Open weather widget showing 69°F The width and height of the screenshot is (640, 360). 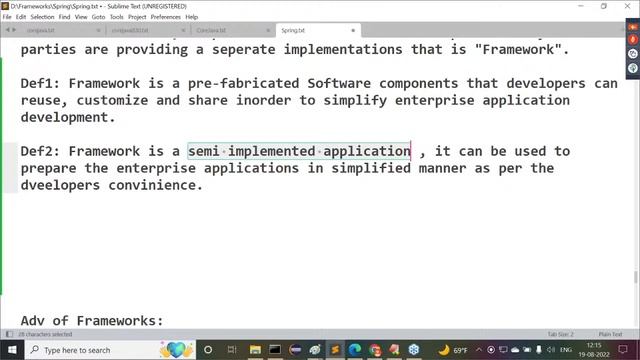point(453,350)
